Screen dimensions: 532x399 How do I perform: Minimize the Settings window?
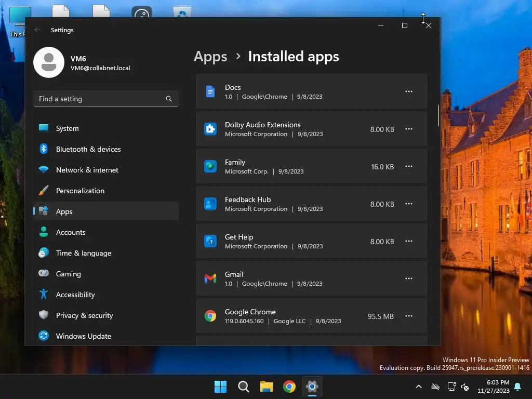[381, 25]
